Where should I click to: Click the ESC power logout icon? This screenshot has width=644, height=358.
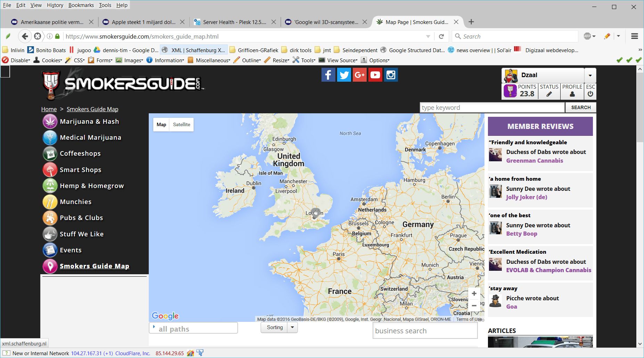pyautogui.click(x=590, y=94)
